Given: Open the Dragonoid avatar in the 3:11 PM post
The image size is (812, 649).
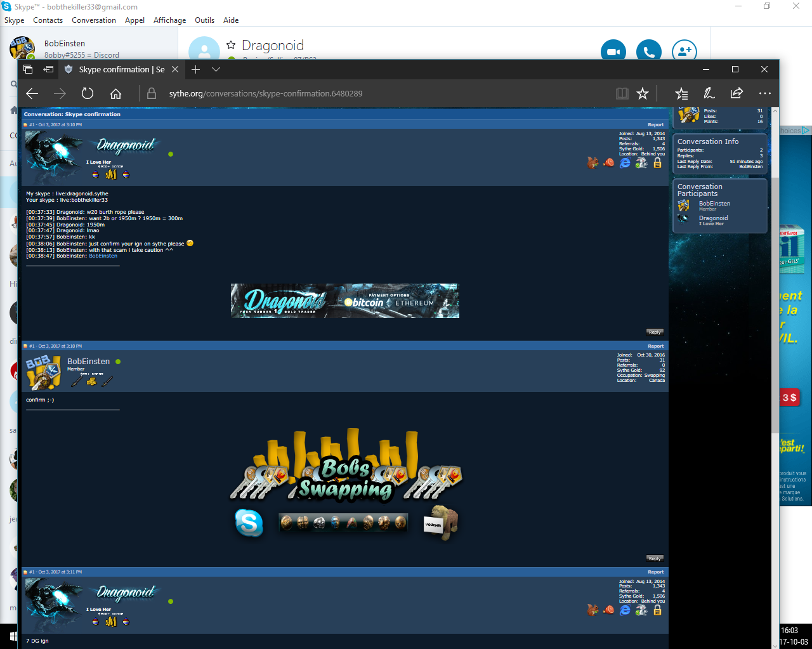Looking at the screenshot, I should [54, 604].
